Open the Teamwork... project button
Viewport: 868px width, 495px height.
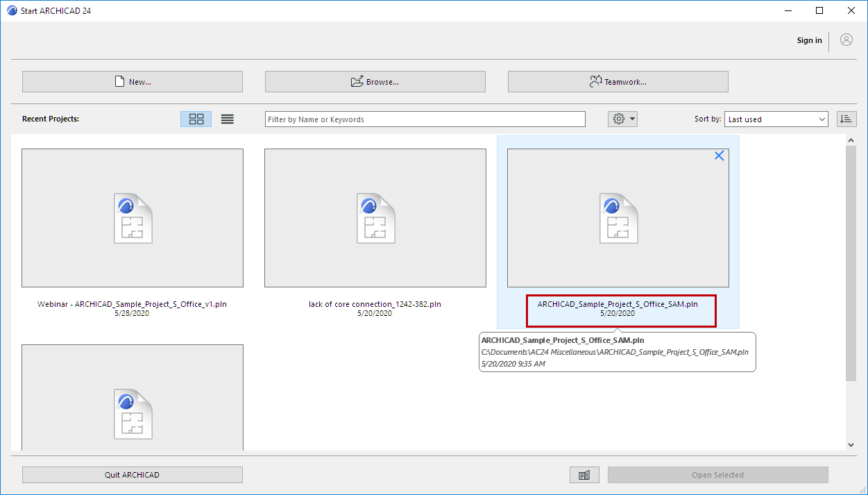pos(618,81)
